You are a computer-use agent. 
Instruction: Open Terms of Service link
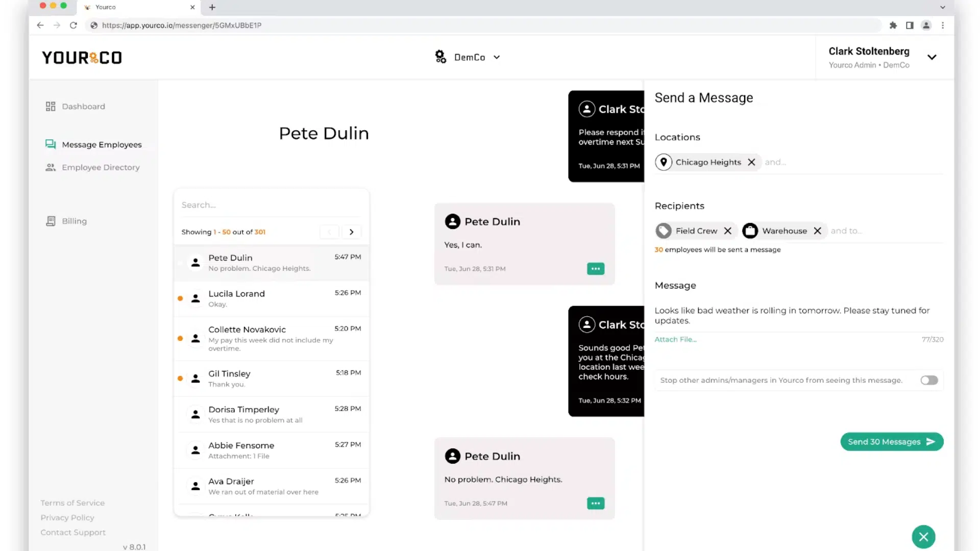(x=72, y=503)
